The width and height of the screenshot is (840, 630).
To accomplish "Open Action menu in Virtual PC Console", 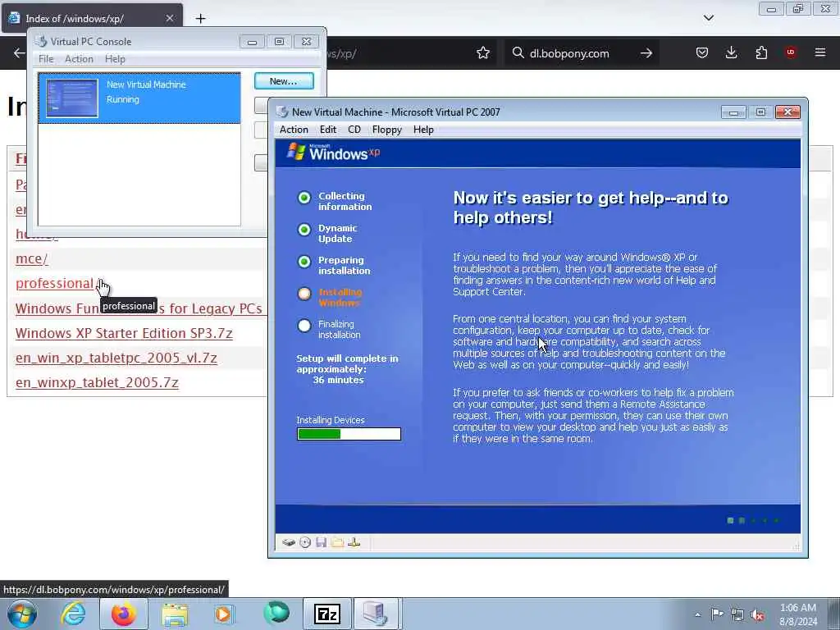I will coord(79,59).
